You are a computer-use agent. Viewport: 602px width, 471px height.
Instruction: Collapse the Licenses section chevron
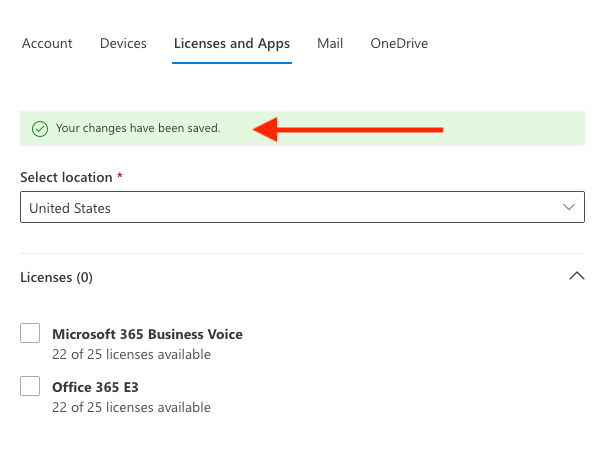(577, 276)
